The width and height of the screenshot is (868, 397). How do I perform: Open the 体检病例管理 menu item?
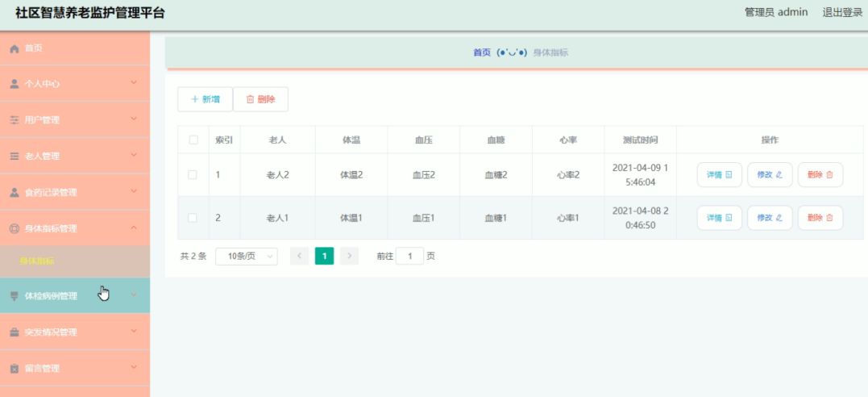point(75,295)
